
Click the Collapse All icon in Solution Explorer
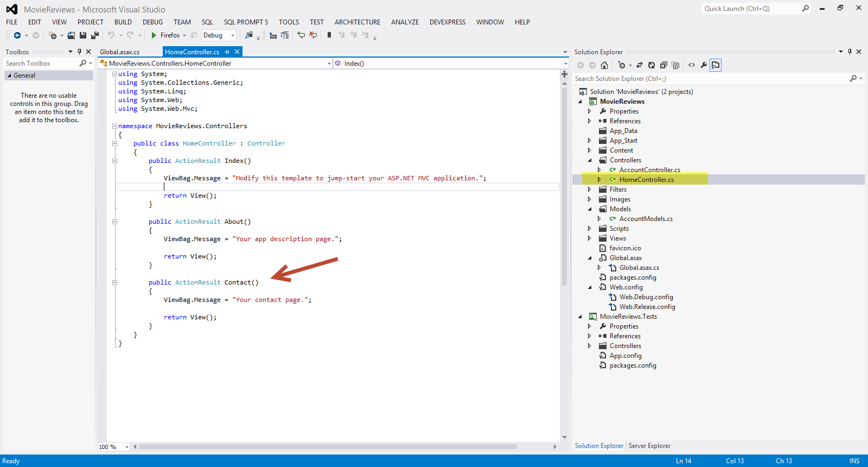click(x=663, y=65)
